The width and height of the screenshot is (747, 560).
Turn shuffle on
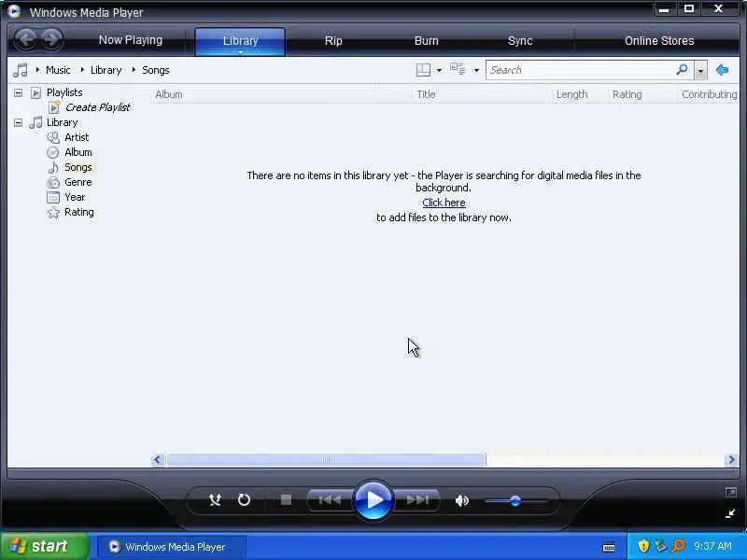pyautogui.click(x=215, y=500)
